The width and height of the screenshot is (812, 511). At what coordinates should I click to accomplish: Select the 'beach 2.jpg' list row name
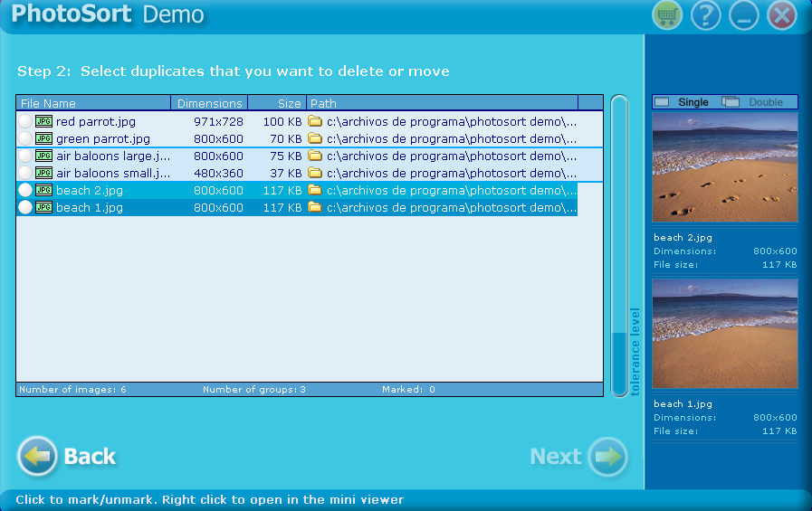(x=90, y=190)
